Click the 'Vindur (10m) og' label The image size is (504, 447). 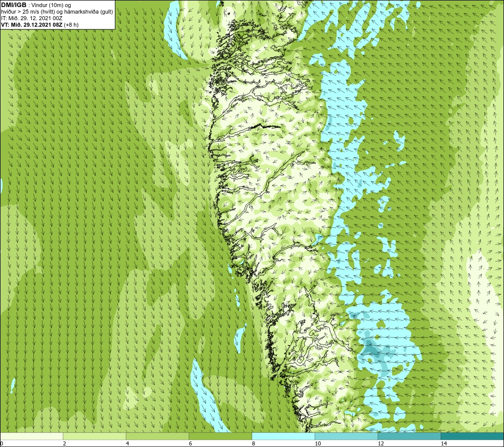click(52, 6)
